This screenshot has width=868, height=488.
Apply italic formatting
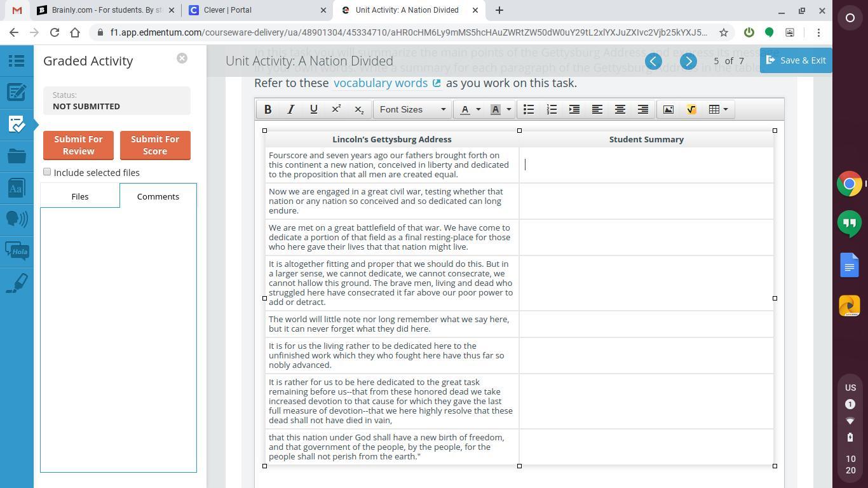[290, 109]
